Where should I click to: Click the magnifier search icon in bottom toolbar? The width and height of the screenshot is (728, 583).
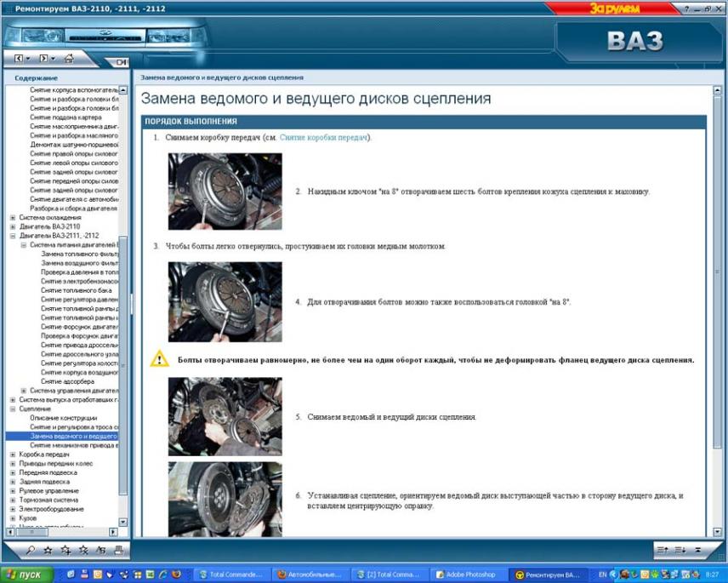pyautogui.click(x=31, y=551)
